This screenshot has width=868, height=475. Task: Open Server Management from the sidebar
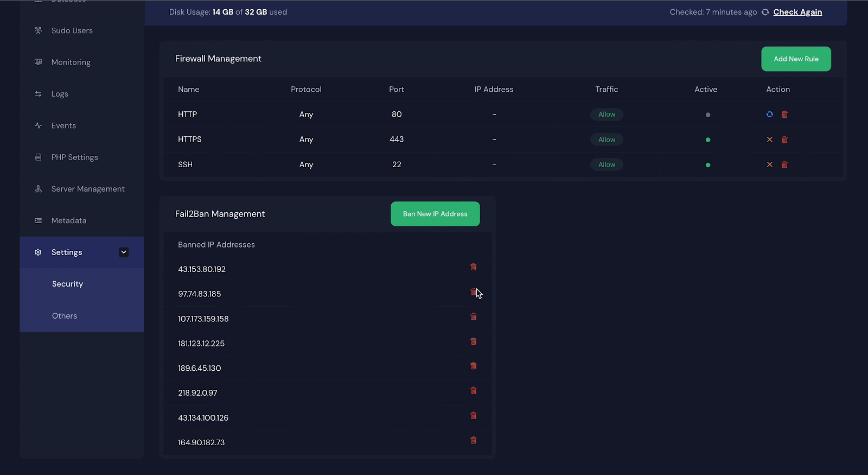click(x=88, y=189)
